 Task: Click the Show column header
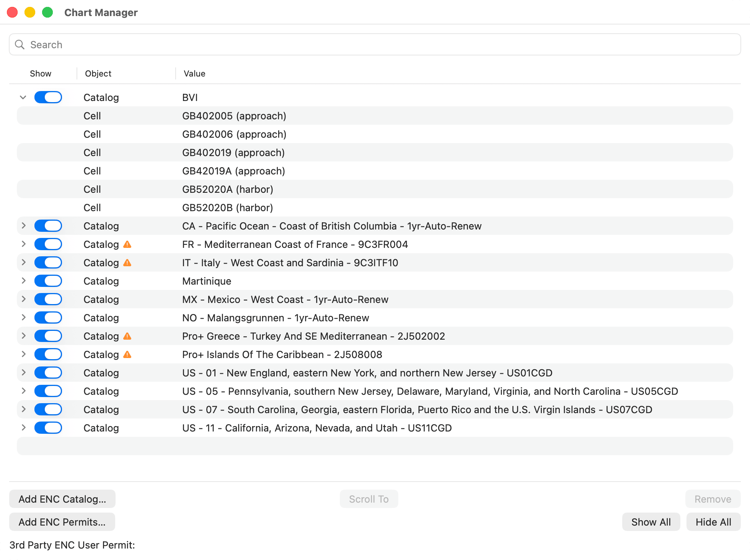pyautogui.click(x=41, y=73)
